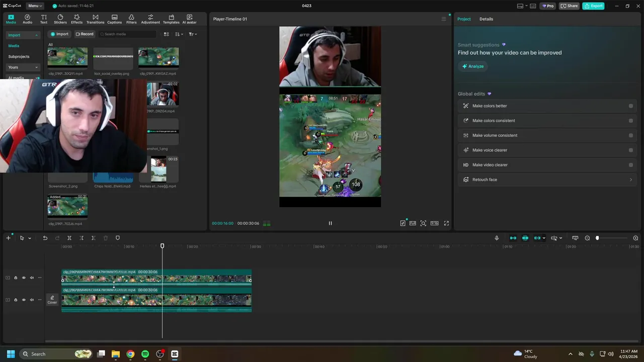Enable Make volume consistent checkbox

[x=631, y=135]
